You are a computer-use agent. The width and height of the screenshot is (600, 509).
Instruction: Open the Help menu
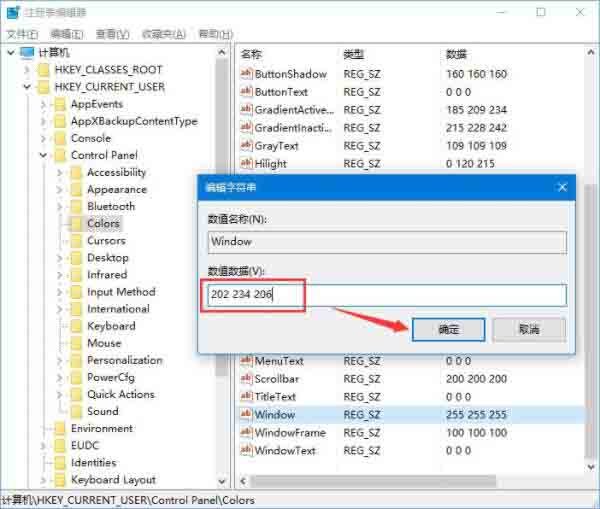point(215,34)
